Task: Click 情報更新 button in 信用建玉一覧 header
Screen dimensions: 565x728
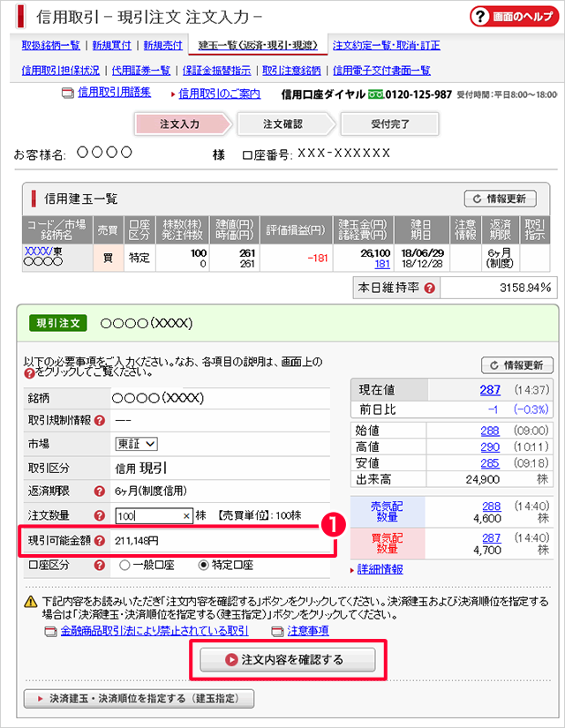Action: click(x=500, y=199)
